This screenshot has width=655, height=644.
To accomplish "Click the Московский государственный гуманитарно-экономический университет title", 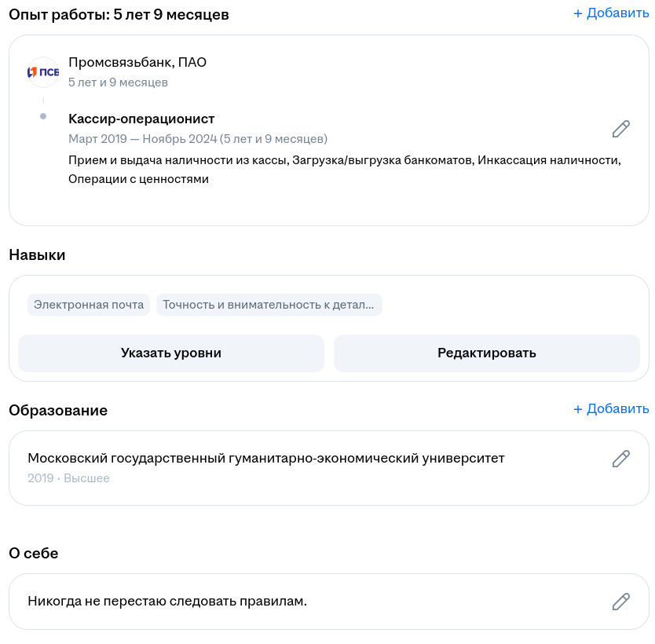I will tap(265, 458).
